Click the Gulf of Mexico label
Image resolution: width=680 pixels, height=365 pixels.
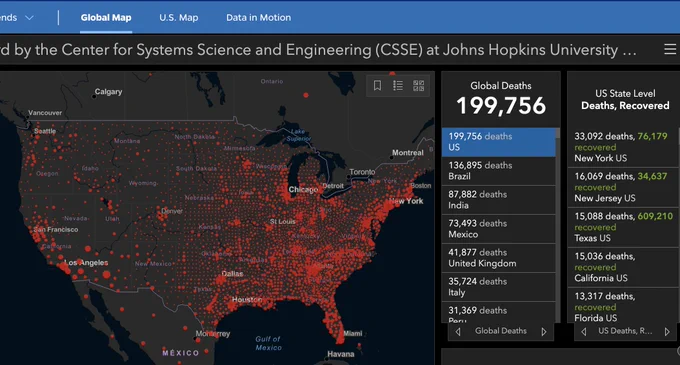click(x=268, y=343)
